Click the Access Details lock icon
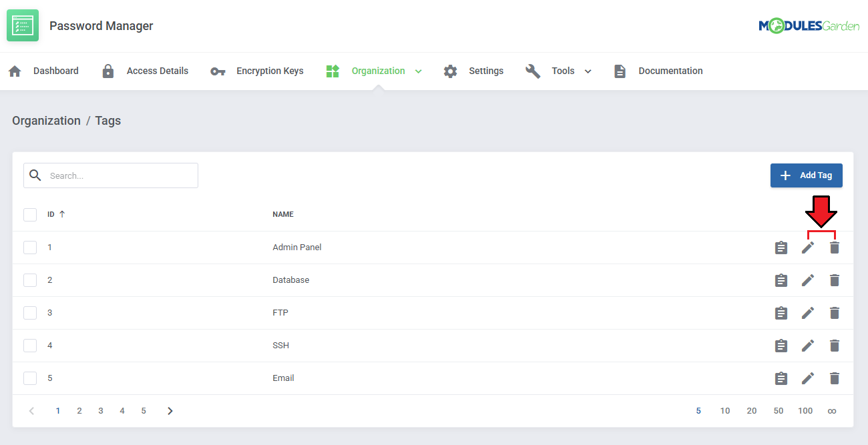The image size is (868, 445). (x=108, y=71)
